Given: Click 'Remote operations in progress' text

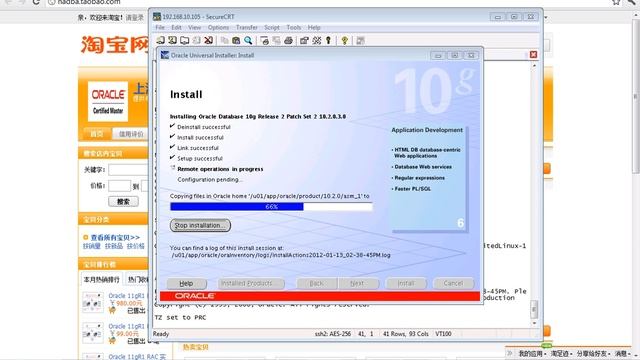Looking at the screenshot, I should [x=220, y=169].
